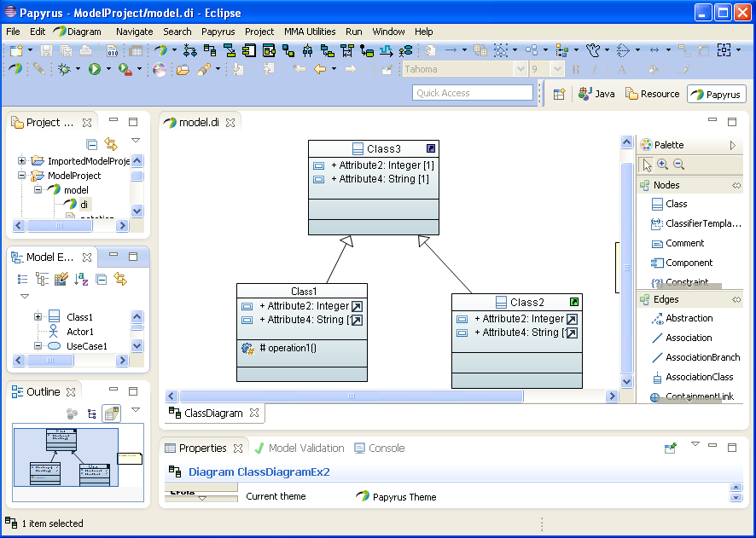Click the Run External Tools icon
The height and width of the screenshot is (538, 756).
click(125, 69)
